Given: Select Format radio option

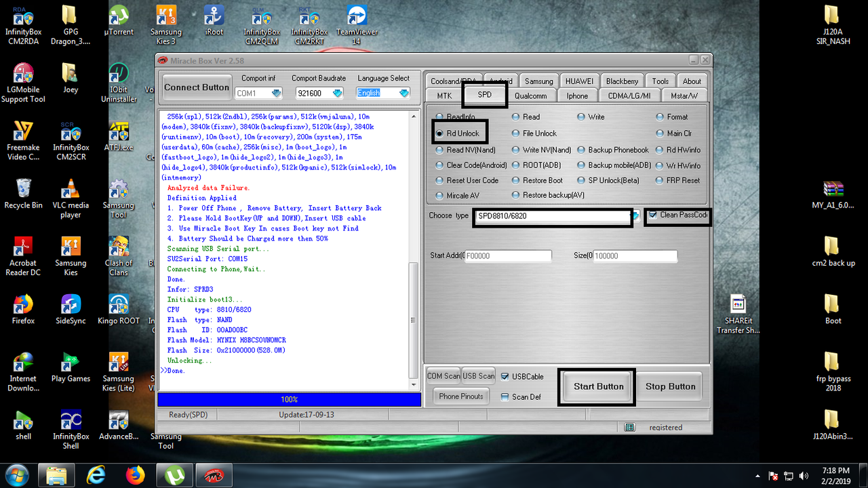Looking at the screenshot, I should tap(671, 117).
